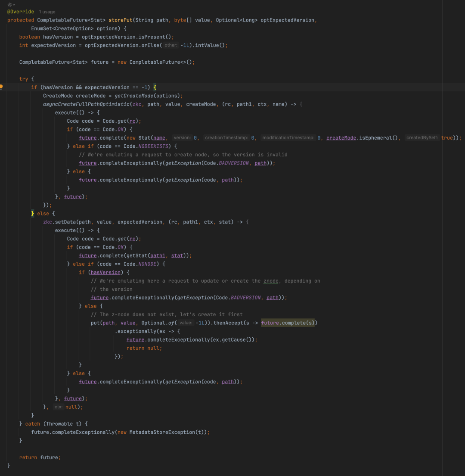The height and width of the screenshot is (476, 465).
Task: Click the "value:" parameter hint
Action: (x=186, y=323)
